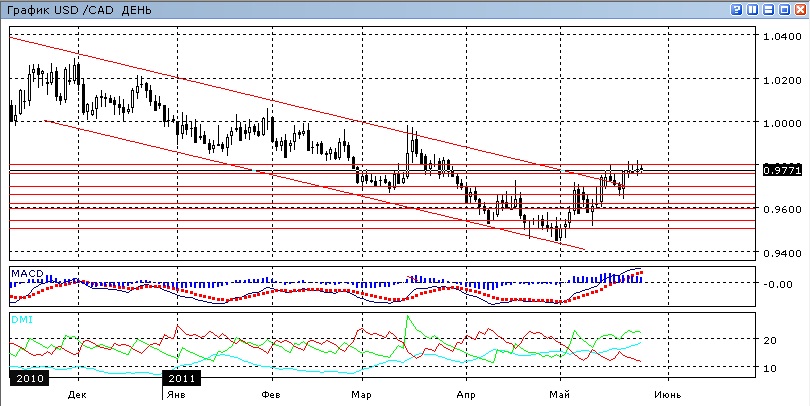The height and width of the screenshot is (406, 810).
Task: Click the Янв month label
Action: tap(177, 395)
